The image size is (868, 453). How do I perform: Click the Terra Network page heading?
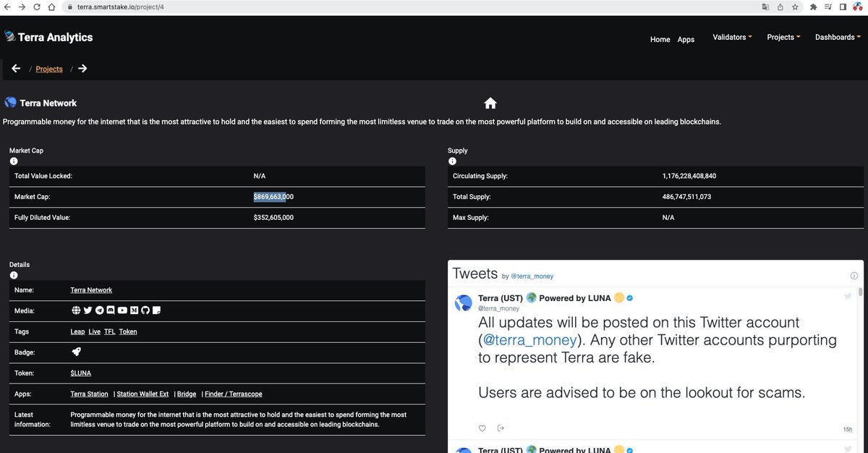[x=48, y=103]
